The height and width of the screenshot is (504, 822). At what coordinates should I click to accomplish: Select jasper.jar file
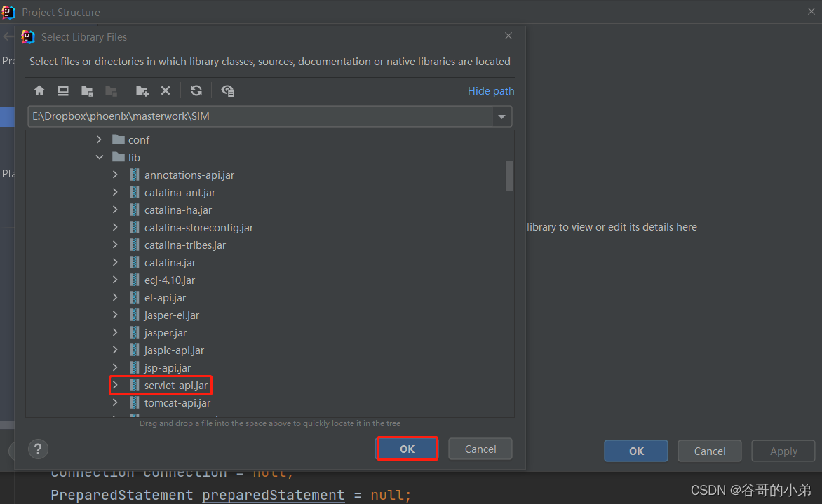click(165, 333)
